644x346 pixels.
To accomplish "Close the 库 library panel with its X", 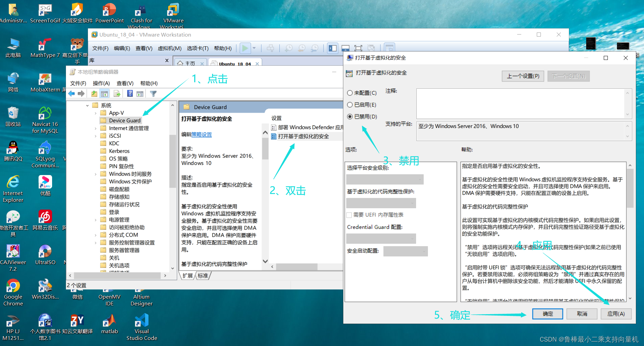I will point(167,61).
